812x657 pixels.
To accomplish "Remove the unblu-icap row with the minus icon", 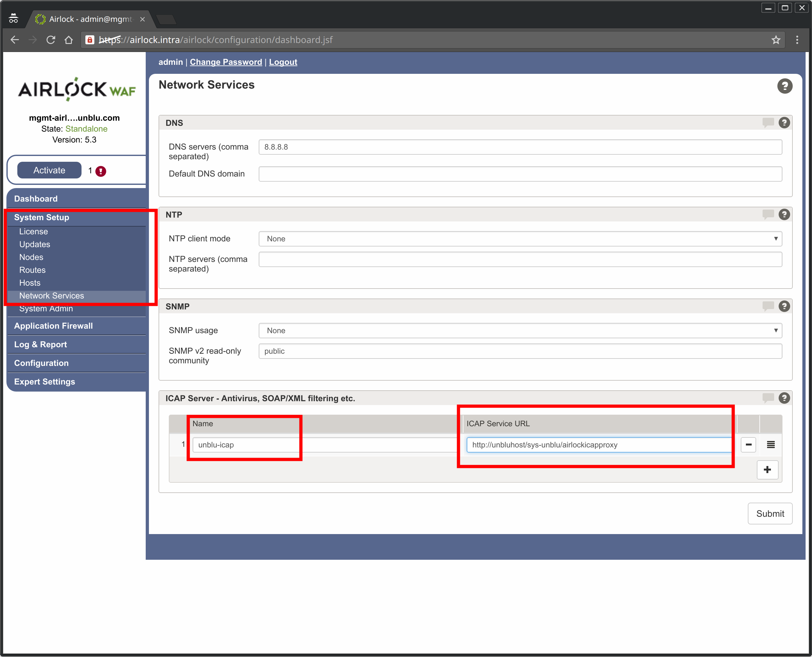I will pyautogui.click(x=748, y=445).
